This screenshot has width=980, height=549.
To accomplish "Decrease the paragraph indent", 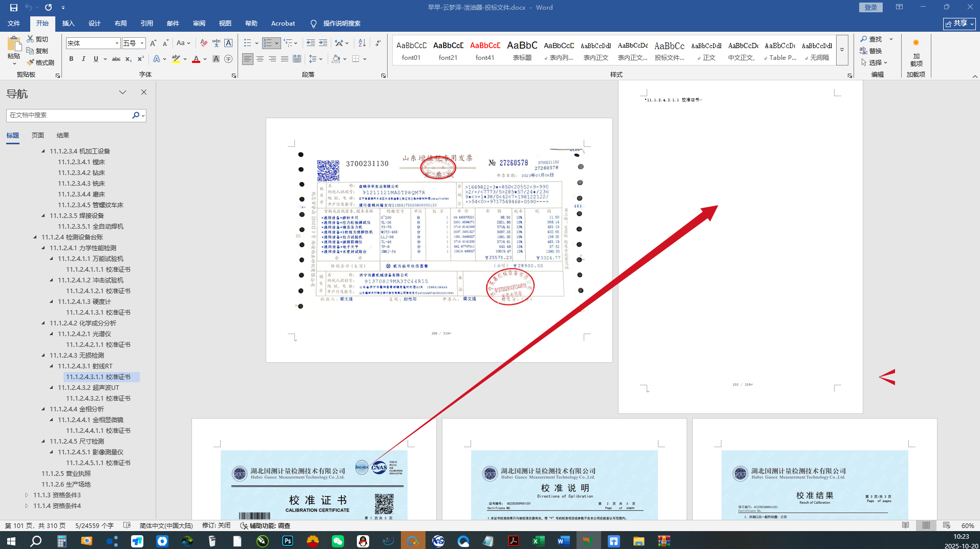I will [x=311, y=43].
